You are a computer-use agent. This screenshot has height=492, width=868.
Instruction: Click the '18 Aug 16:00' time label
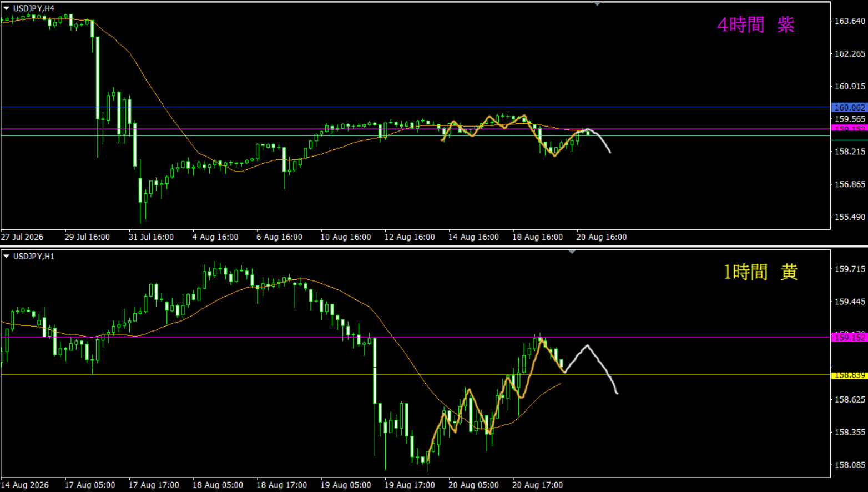tap(537, 237)
